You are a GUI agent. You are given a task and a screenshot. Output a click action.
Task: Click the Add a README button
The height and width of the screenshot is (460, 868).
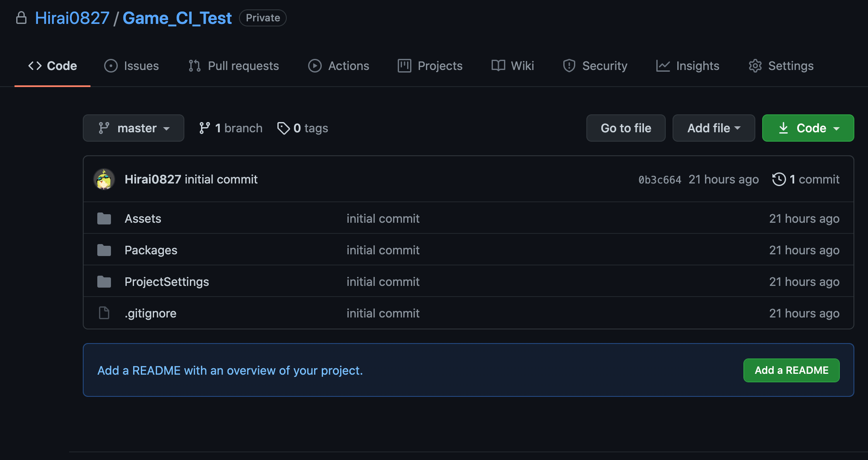pos(791,370)
